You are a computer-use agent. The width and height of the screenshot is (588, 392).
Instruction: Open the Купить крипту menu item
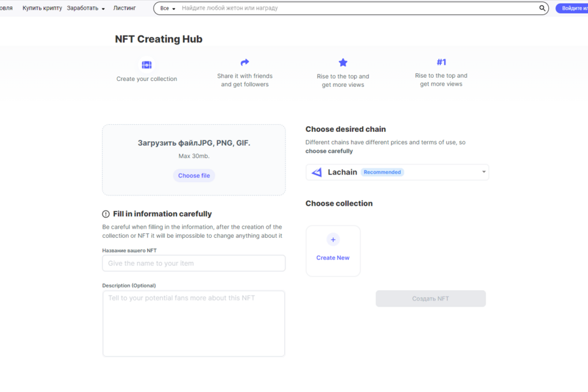coord(42,8)
